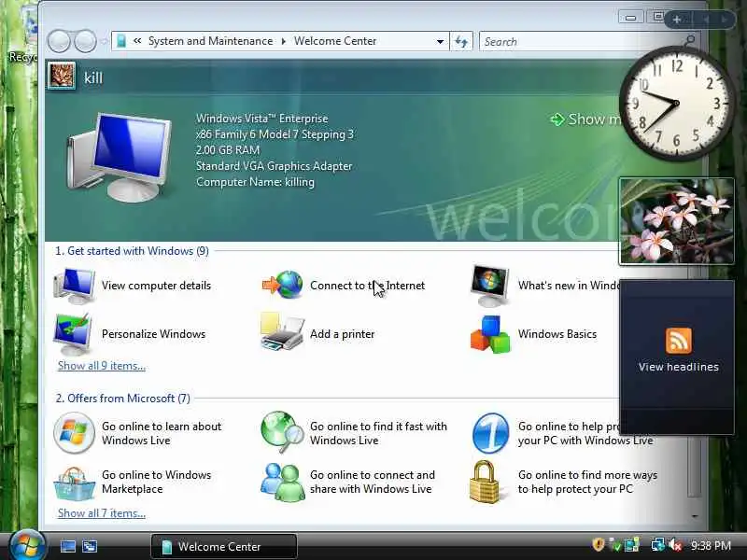Click Go online to learn about Windows Live
The image size is (747, 560).
pyautogui.click(x=162, y=433)
